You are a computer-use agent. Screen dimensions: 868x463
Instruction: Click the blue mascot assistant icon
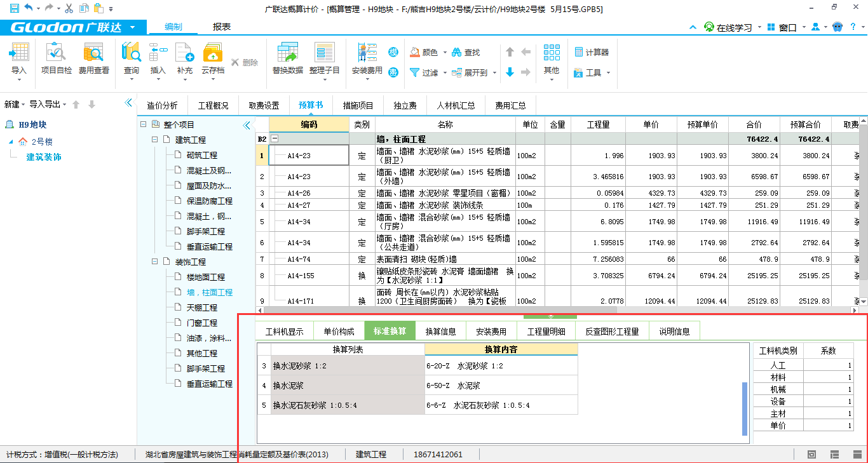837,27
